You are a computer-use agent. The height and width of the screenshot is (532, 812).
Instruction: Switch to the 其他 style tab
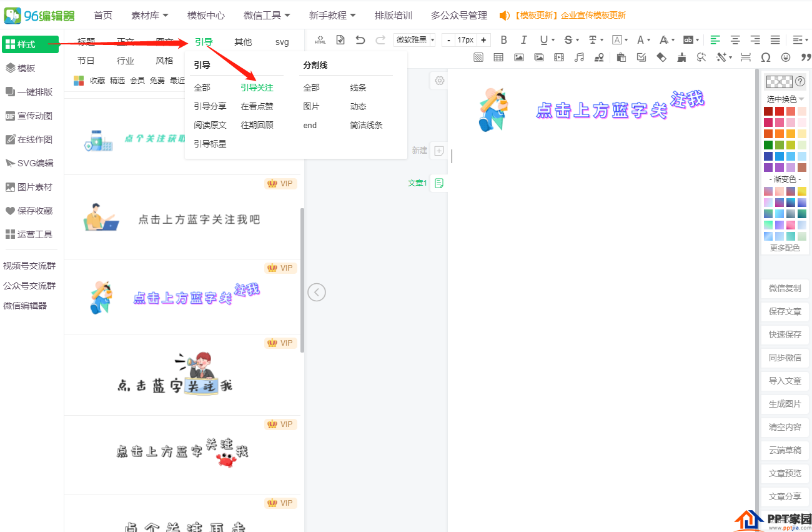pyautogui.click(x=243, y=42)
